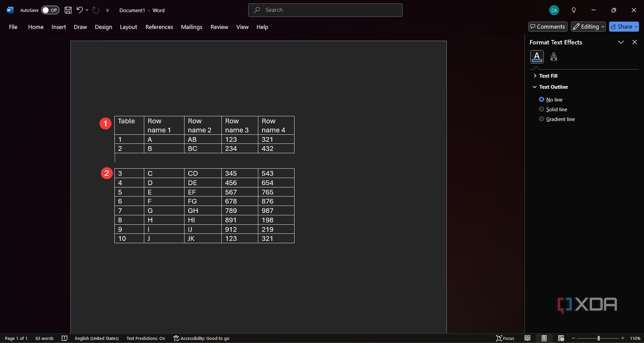This screenshot has height=343, width=644.
Task: Collapse the Text Outline section
Action: (x=550, y=87)
